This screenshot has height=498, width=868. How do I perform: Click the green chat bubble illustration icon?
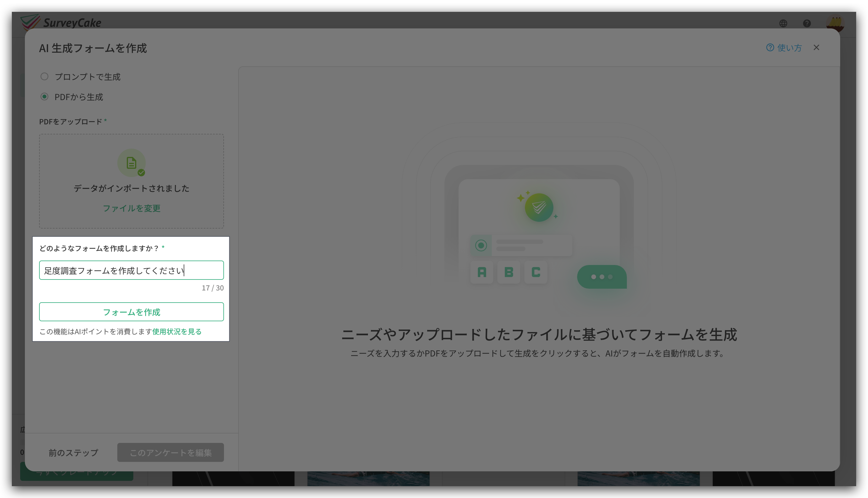602,277
